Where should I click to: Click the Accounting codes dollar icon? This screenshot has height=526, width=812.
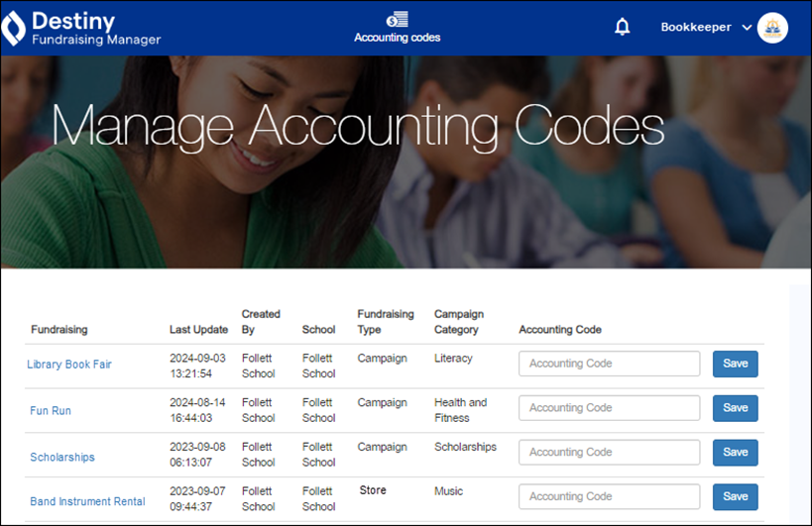click(398, 19)
